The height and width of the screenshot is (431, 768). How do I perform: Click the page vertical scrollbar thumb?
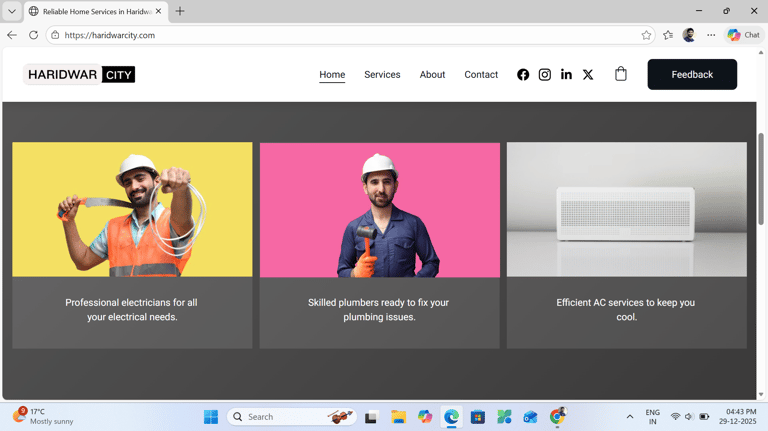[x=761, y=178]
